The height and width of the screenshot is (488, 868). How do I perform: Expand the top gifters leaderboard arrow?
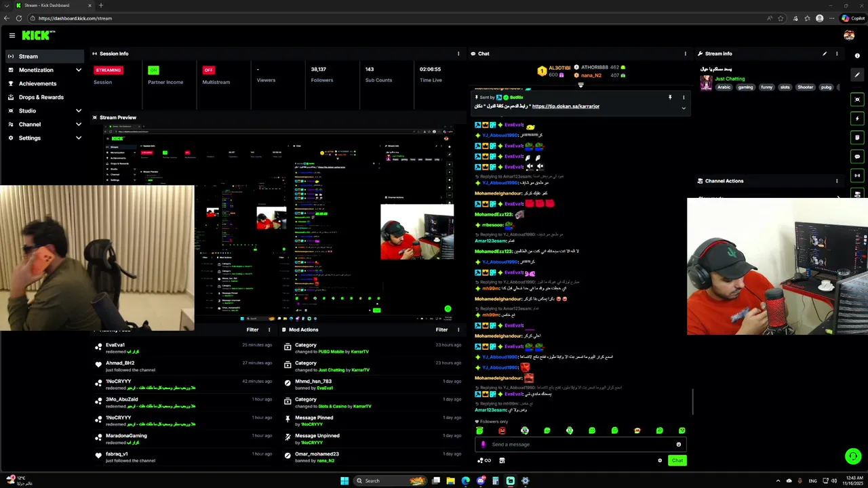[x=580, y=85]
